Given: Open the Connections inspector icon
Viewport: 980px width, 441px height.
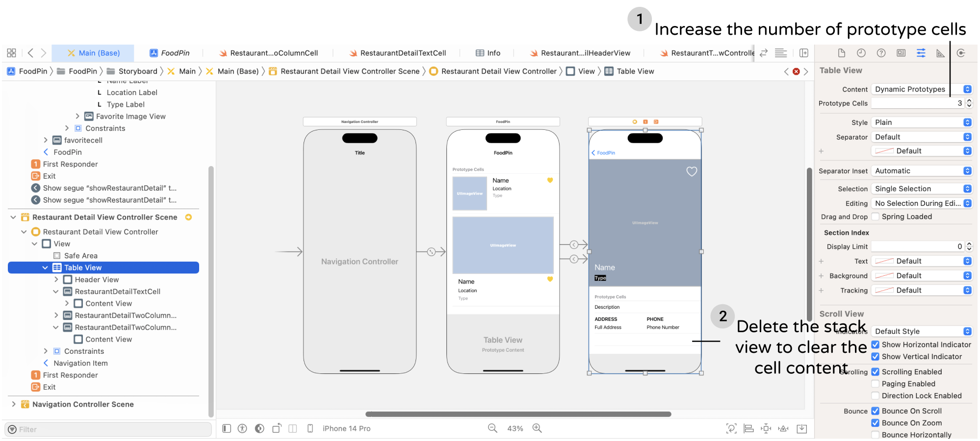Looking at the screenshot, I should pos(960,53).
